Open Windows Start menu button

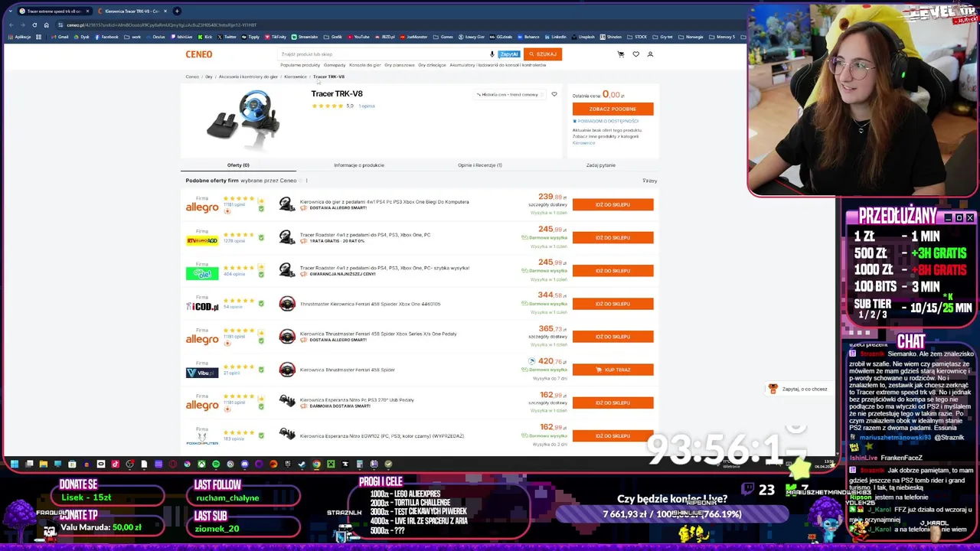coord(14,464)
